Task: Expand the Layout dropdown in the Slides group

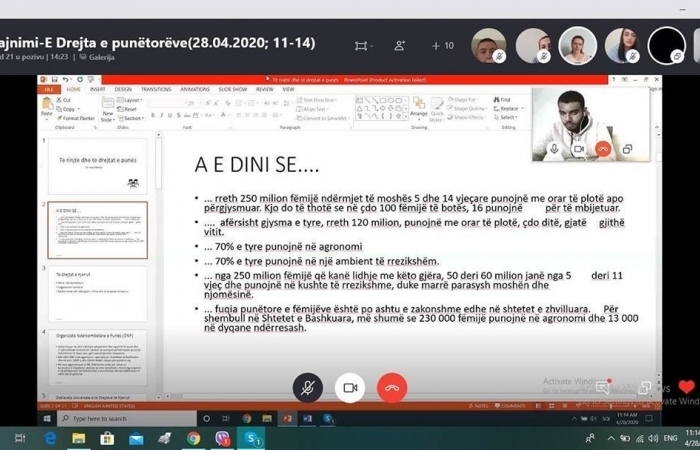Action: (130, 100)
